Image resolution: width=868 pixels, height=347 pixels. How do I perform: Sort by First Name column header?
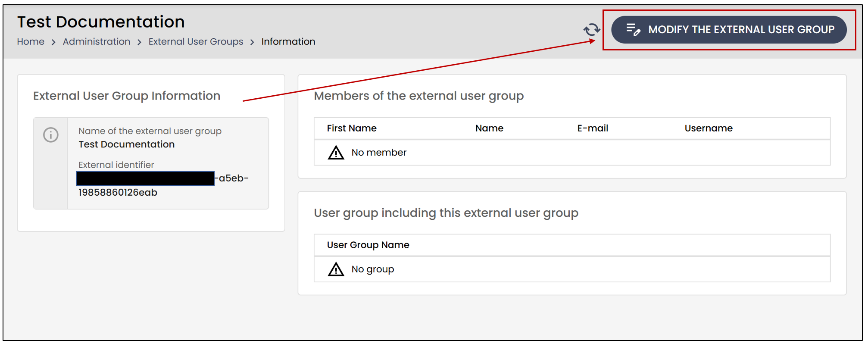[x=352, y=128]
